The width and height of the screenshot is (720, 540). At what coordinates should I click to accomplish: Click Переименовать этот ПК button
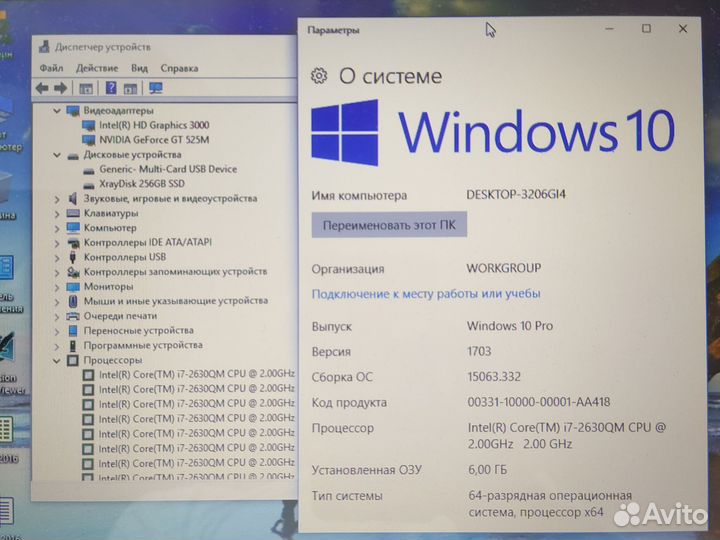click(x=389, y=225)
